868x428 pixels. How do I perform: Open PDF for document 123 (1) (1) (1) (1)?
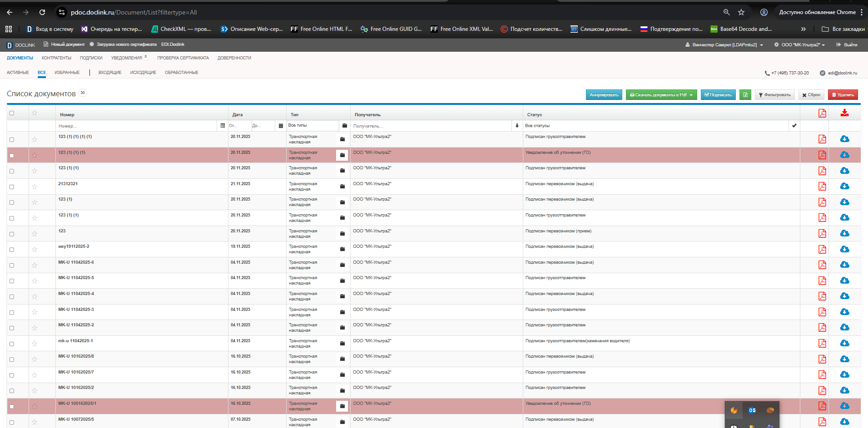click(x=822, y=139)
